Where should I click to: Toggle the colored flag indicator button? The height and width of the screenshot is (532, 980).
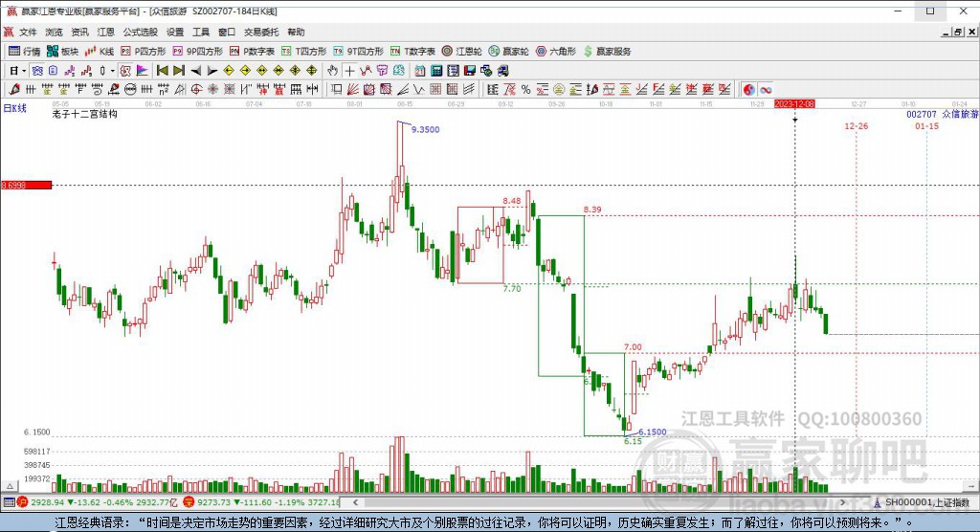click(142, 71)
